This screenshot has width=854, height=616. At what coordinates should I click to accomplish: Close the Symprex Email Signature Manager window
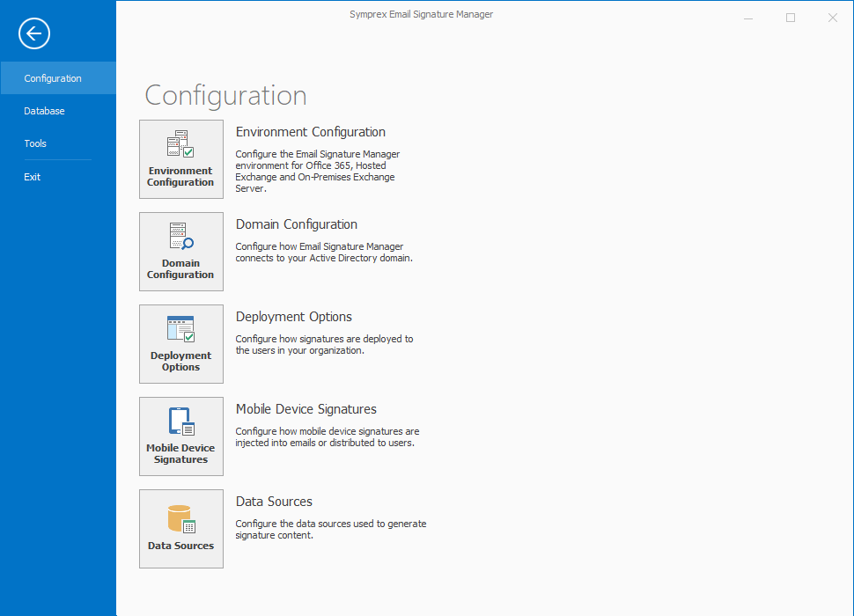coord(833,18)
